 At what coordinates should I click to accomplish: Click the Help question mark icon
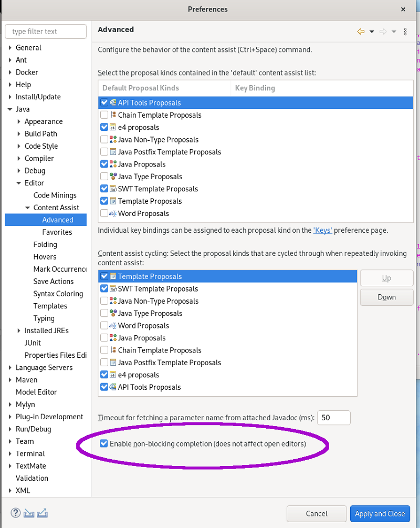[x=15, y=513]
